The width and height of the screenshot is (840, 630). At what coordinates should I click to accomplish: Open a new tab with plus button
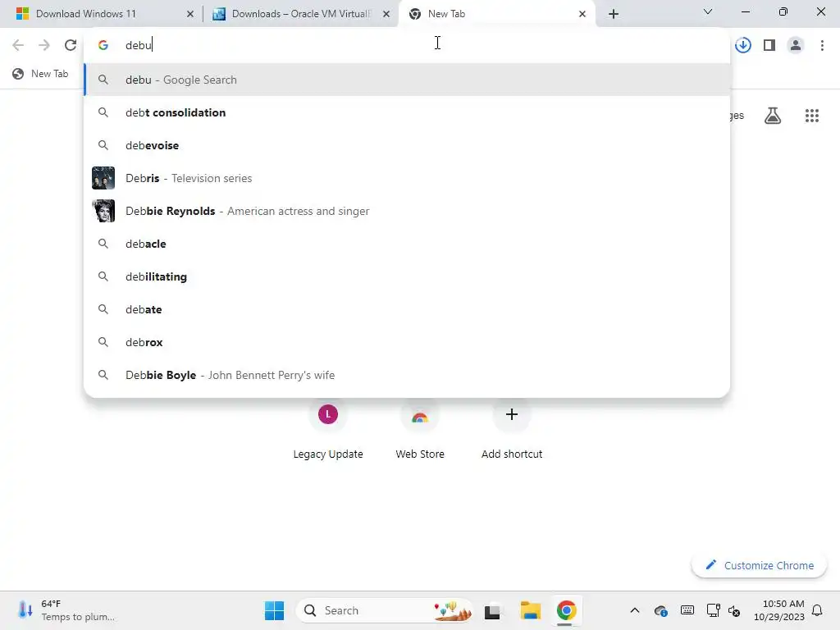pos(614,14)
